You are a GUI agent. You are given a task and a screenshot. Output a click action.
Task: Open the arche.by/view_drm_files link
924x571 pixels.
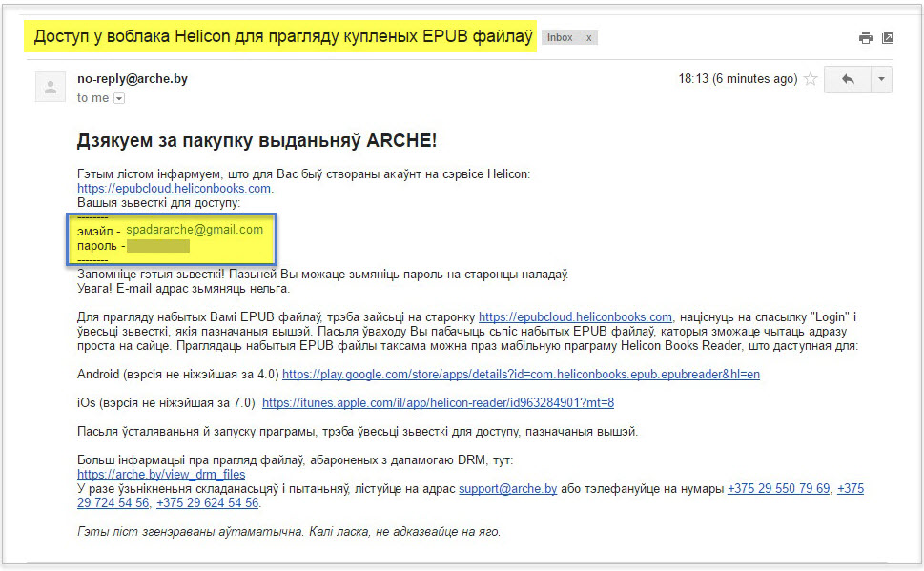pos(161,475)
